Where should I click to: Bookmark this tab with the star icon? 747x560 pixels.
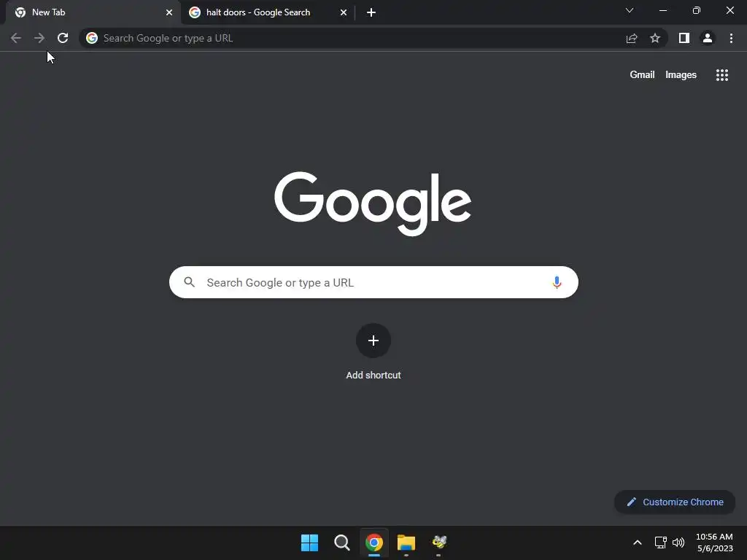[655, 38]
